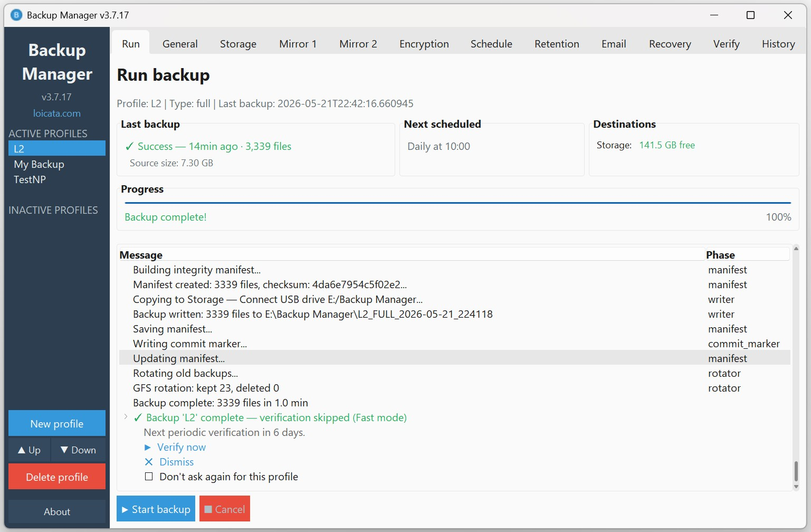
Task: Switch to the Mirror 2 tab
Action: tap(358, 44)
